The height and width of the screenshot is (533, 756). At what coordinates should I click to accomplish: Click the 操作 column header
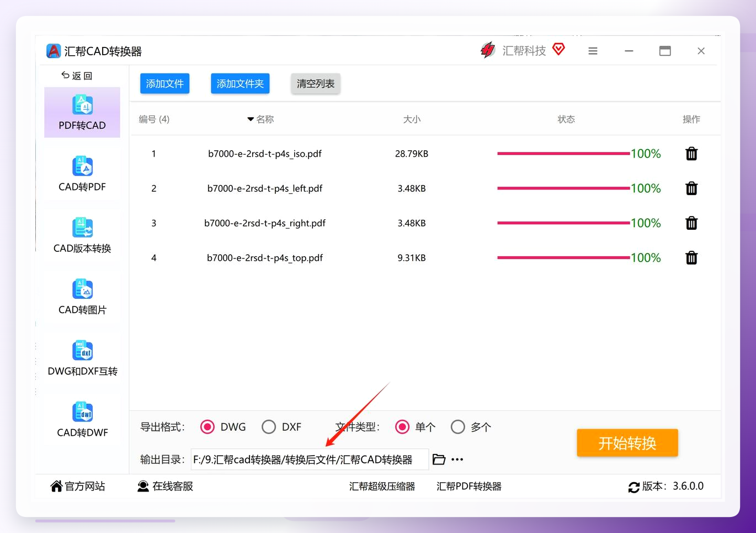click(691, 119)
